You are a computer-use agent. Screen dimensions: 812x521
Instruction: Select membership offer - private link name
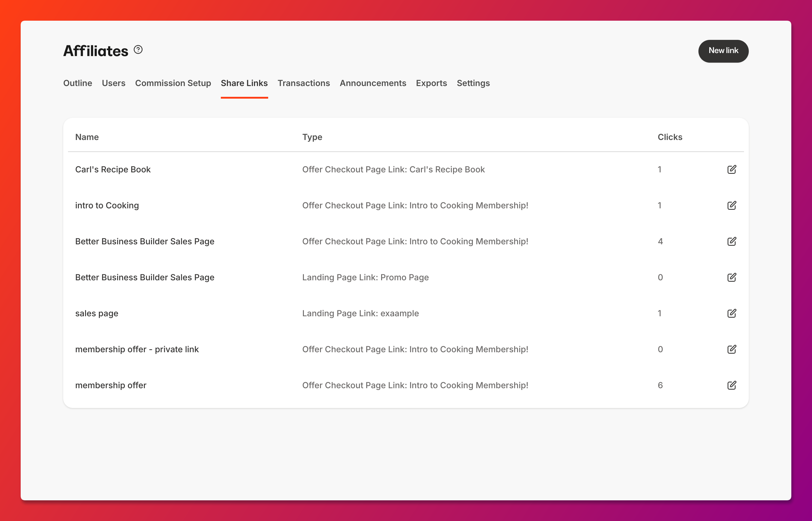tap(137, 349)
